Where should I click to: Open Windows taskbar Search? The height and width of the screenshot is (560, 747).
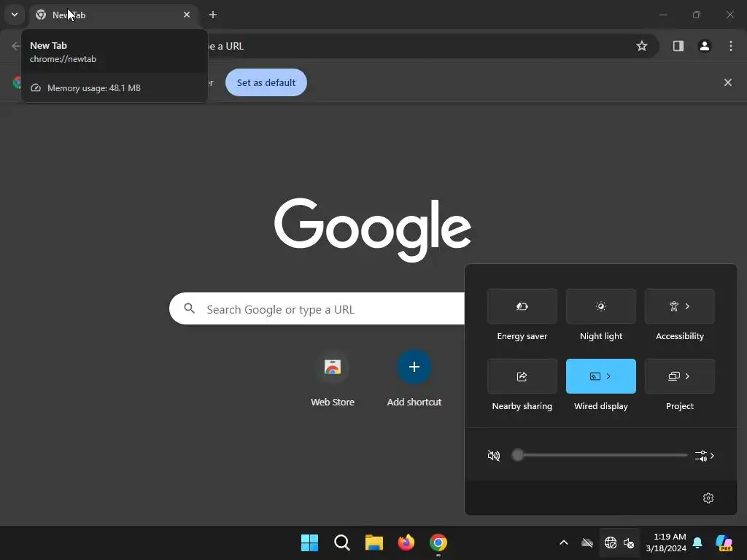click(342, 542)
